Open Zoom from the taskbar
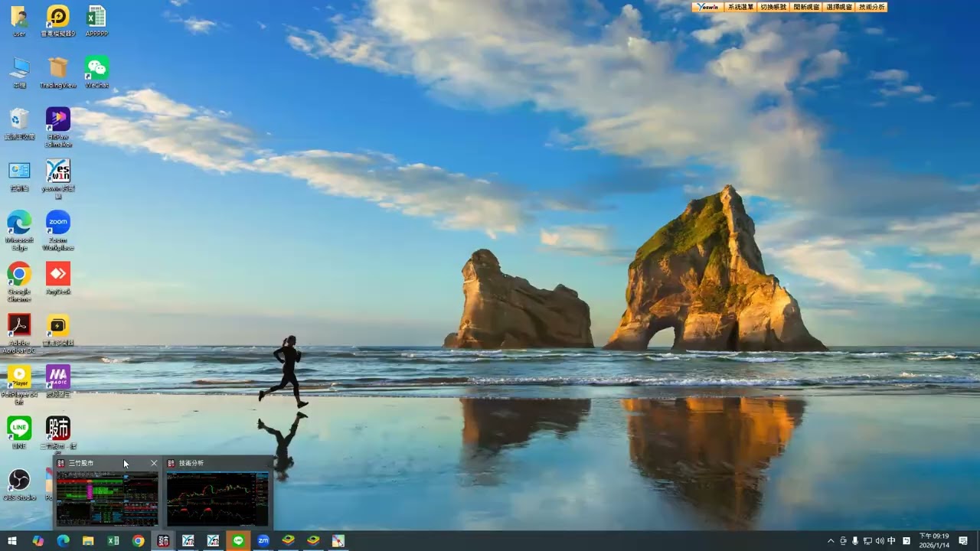The width and height of the screenshot is (980, 551). coord(263,541)
